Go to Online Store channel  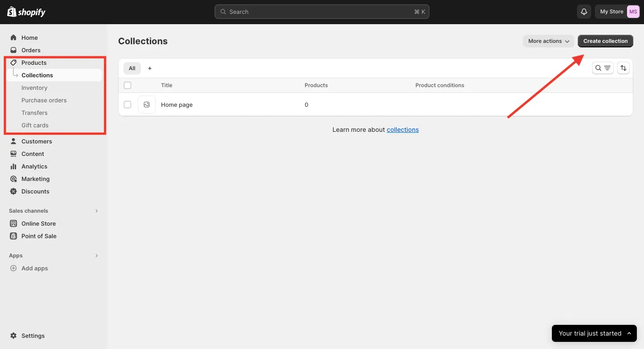point(38,223)
